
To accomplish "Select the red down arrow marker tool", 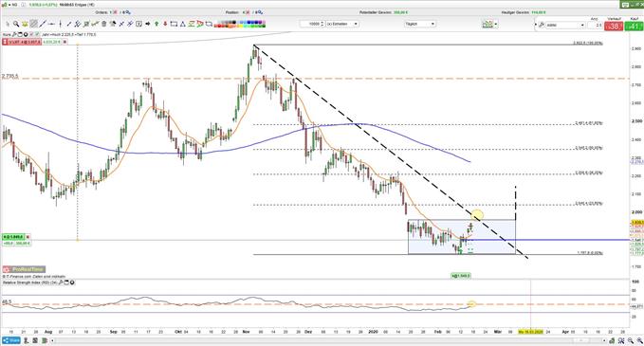I will (x=165, y=24).
